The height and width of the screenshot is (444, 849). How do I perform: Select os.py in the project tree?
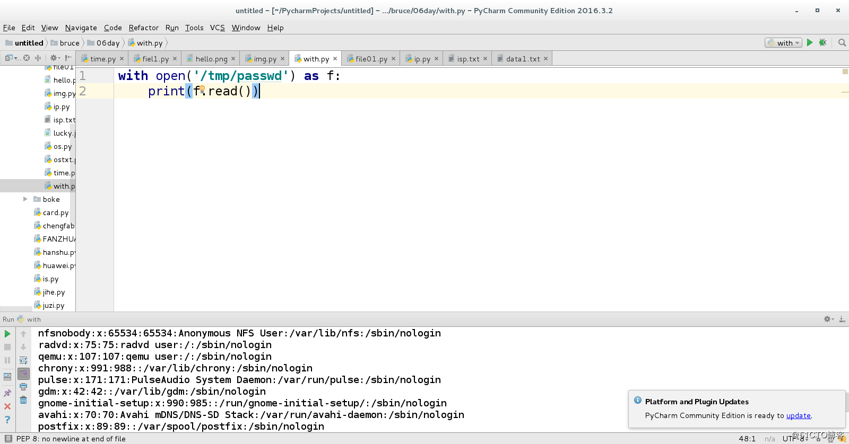tap(58, 146)
